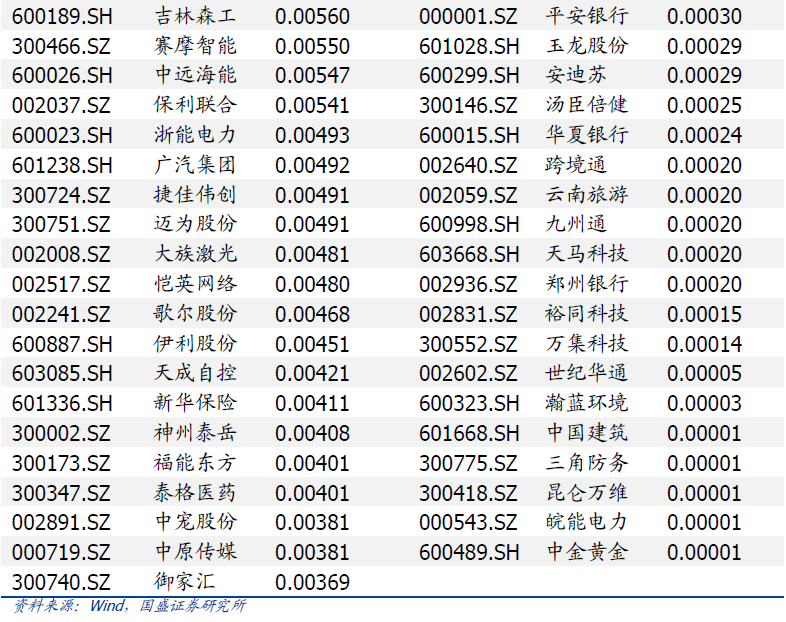
Task: Click the stock name 歌尔股份
Action: pos(195,314)
